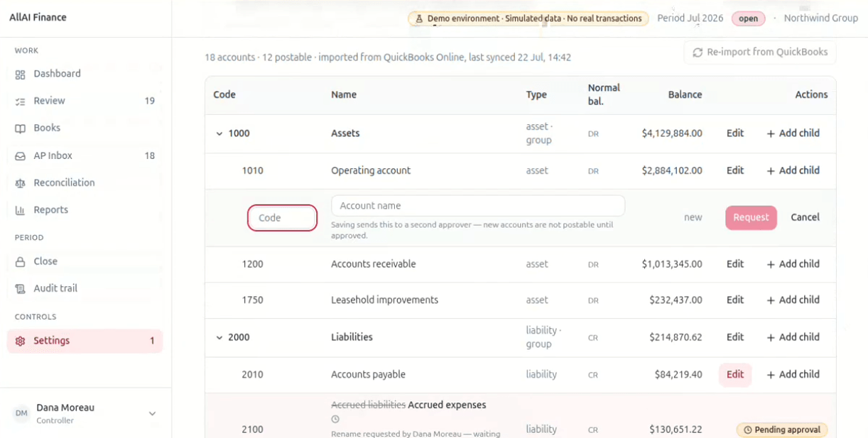Click the clock icon in Pending approval badge
The height and width of the screenshot is (438, 868).
747,430
